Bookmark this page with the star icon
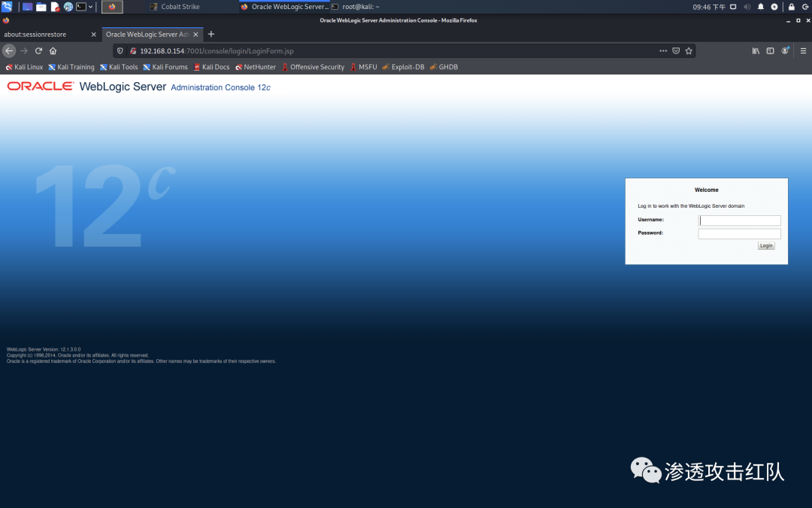The image size is (812, 508). point(689,51)
